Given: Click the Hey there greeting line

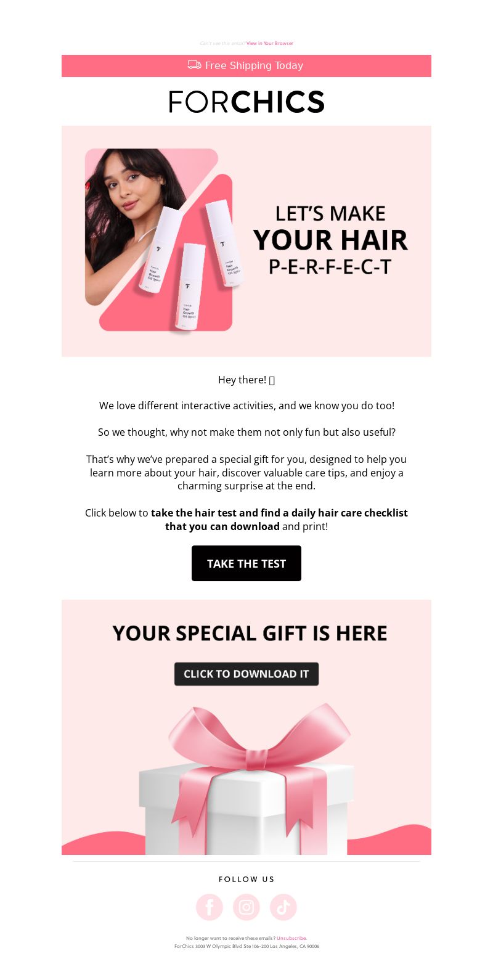Looking at the screenshot, I should (246, 380).
